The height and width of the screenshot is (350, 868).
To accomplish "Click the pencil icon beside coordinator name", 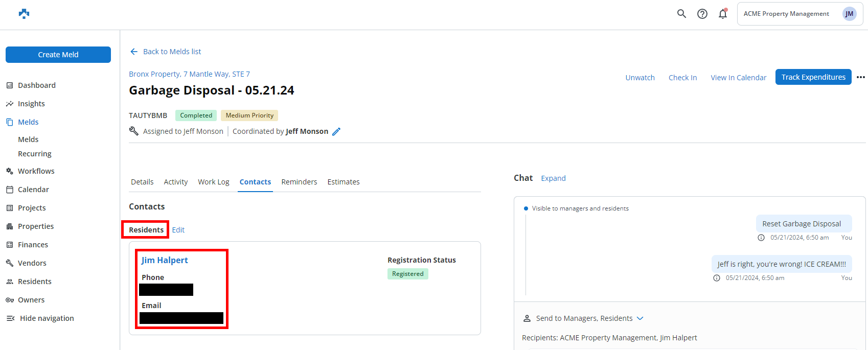I will tap(336, 132).
